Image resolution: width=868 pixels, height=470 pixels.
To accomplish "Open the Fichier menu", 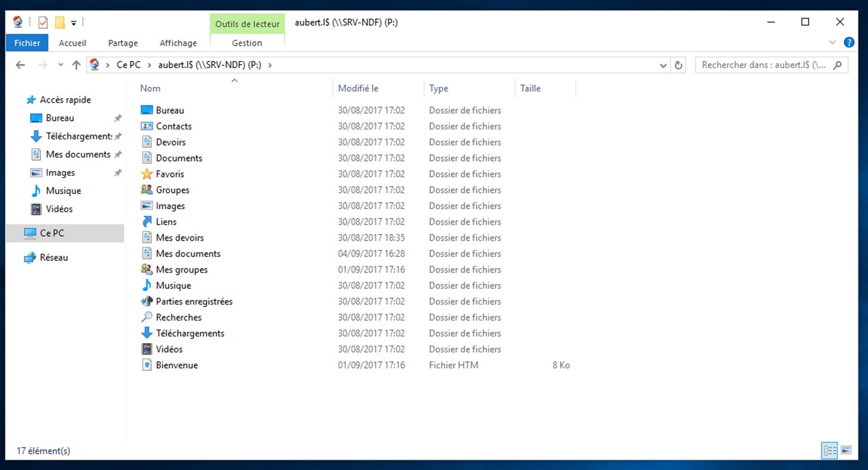I will tap(27, 42).
